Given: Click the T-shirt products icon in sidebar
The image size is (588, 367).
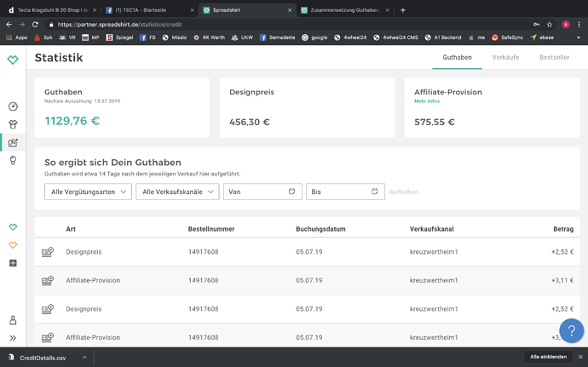Looking at the screenshot, I should click(13, 124).
